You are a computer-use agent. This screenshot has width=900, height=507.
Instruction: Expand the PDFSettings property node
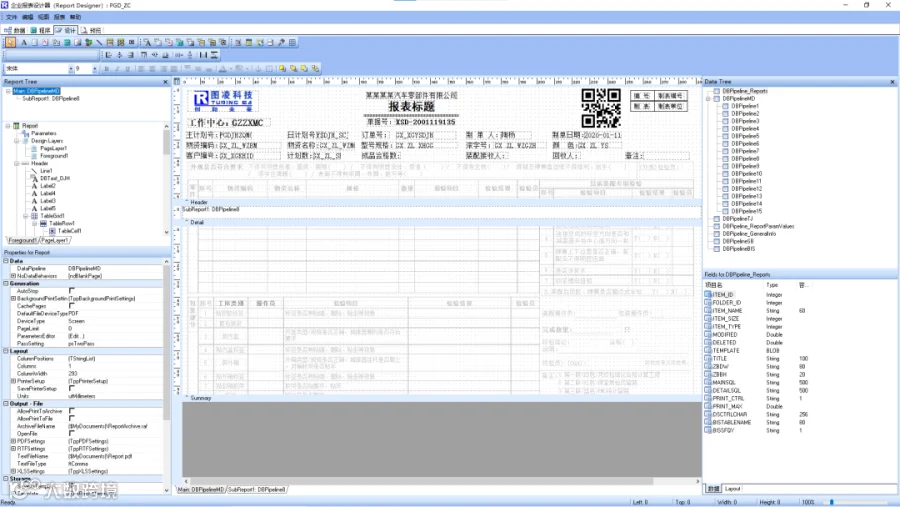[x=13, y=441]
